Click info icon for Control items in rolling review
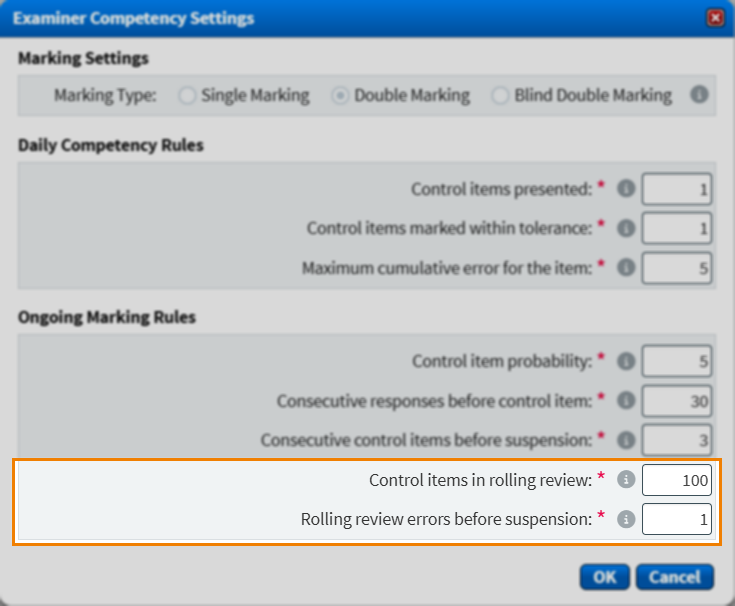Viewport: 735px width, 606px height. tap(627, 480)
